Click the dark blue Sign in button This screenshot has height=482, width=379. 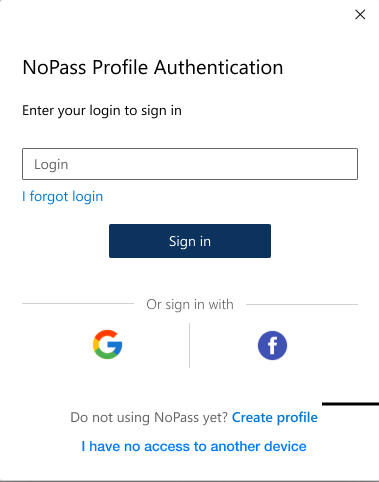coord(190,241)
